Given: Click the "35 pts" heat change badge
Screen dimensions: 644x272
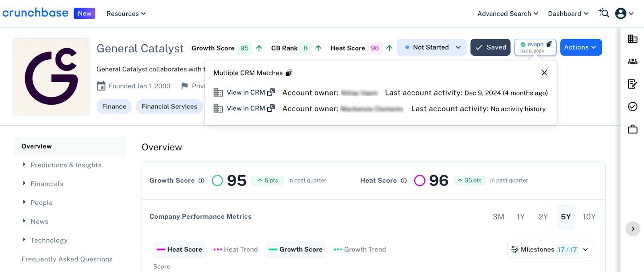Looking at the screenshot, I should [x=469, y=181].
